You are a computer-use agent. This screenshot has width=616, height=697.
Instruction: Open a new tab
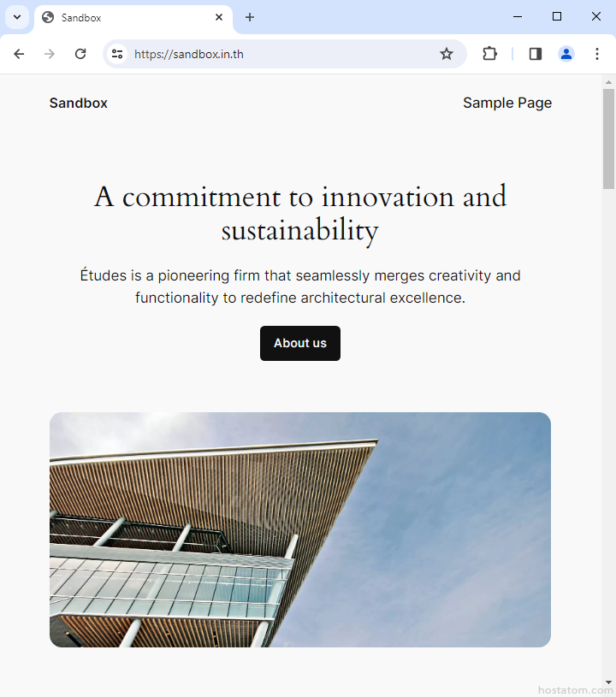250,17
